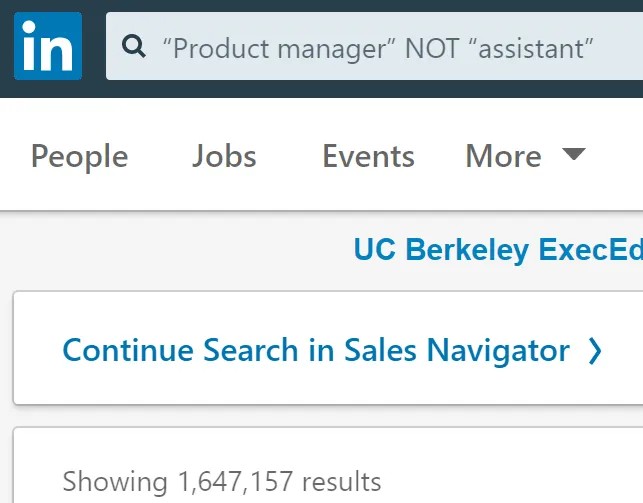This screenshot has height=503, width=643.
Task: Click the white filter bar below Events
Action: click(x=322, y=193)
